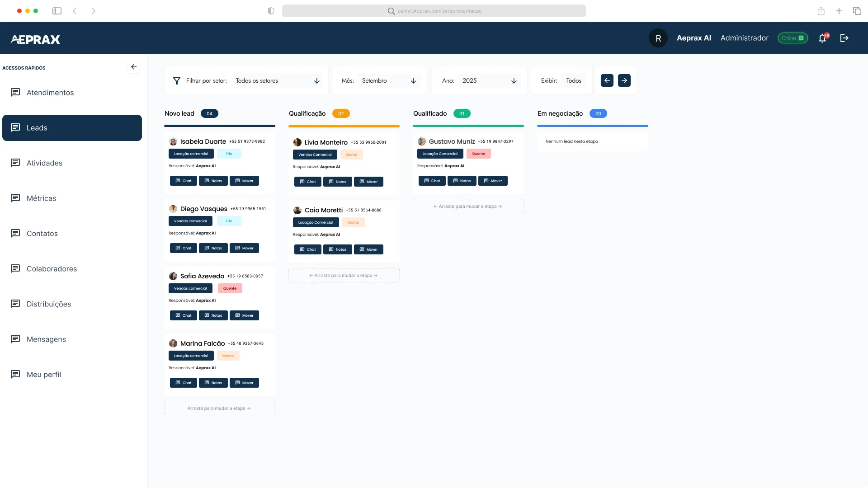Click phone number +55 19 9965-1551

248,209
